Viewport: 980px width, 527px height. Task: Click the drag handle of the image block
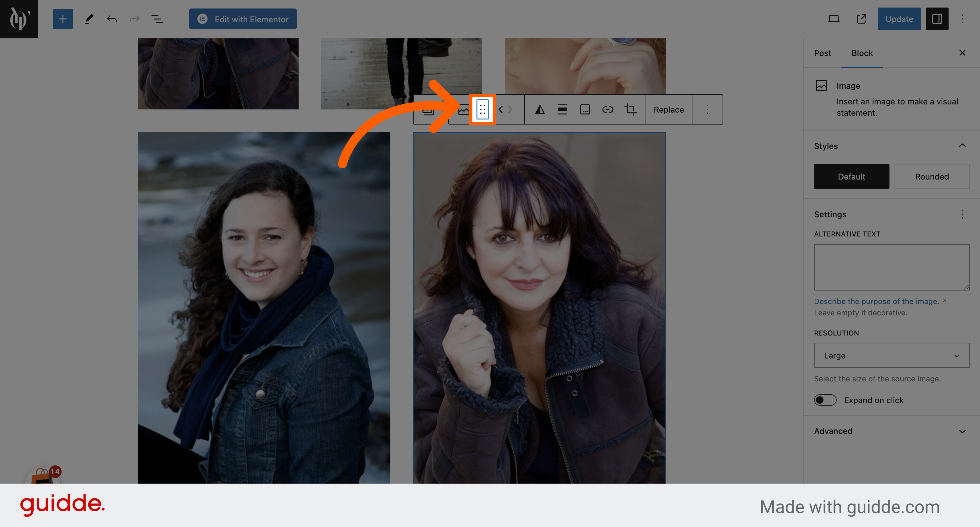(x=482, y=110)
